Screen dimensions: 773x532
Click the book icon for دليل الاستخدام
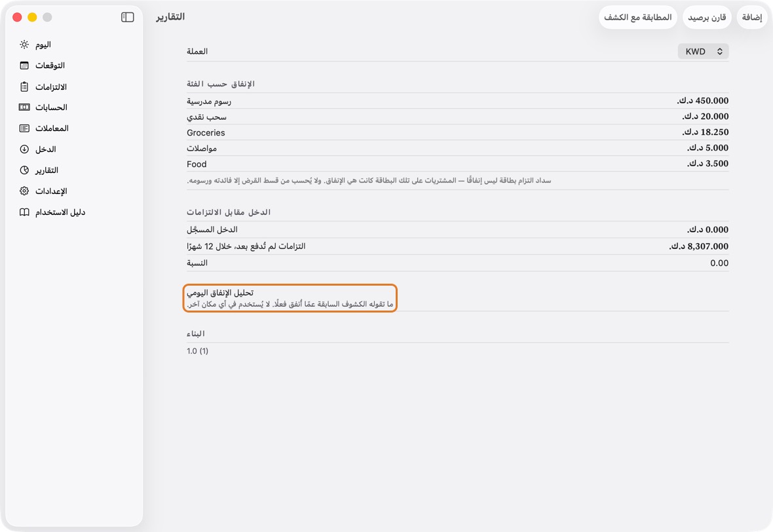pos(24,212)
